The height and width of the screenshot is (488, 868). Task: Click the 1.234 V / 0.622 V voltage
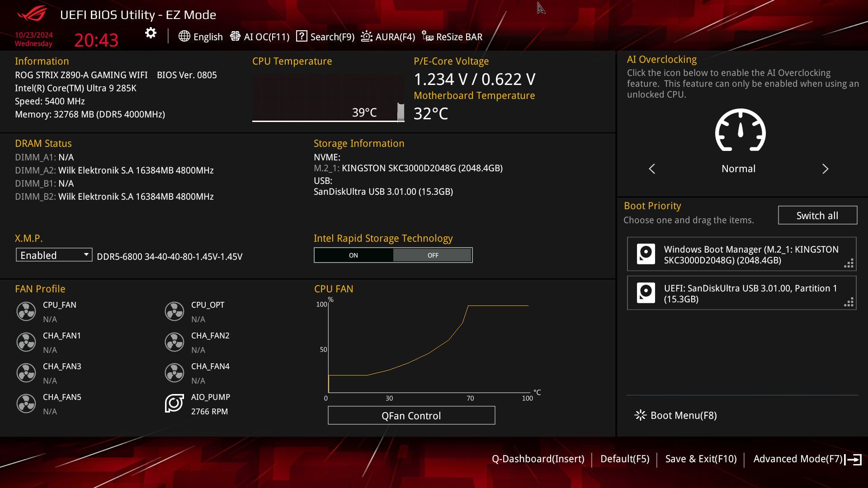pos(475,79)
